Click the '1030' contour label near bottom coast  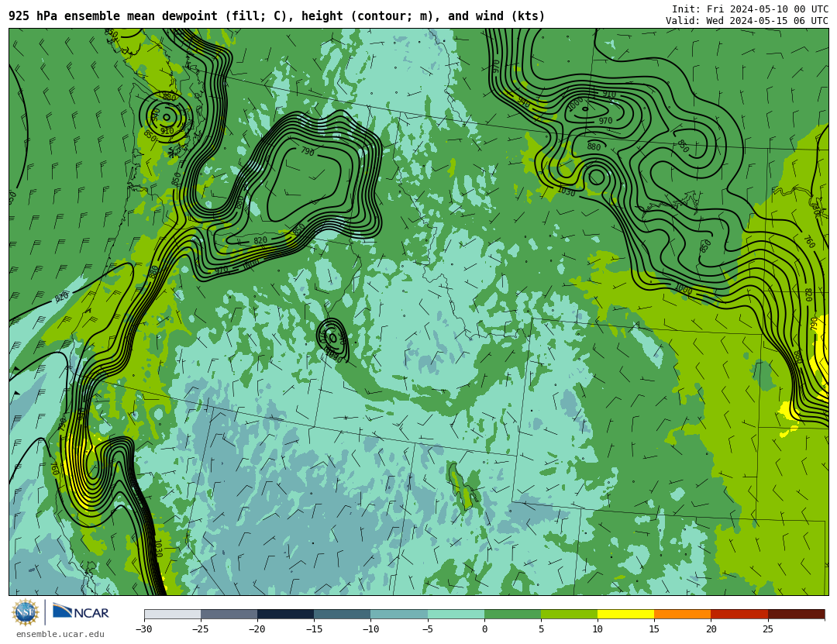(158, 549)
